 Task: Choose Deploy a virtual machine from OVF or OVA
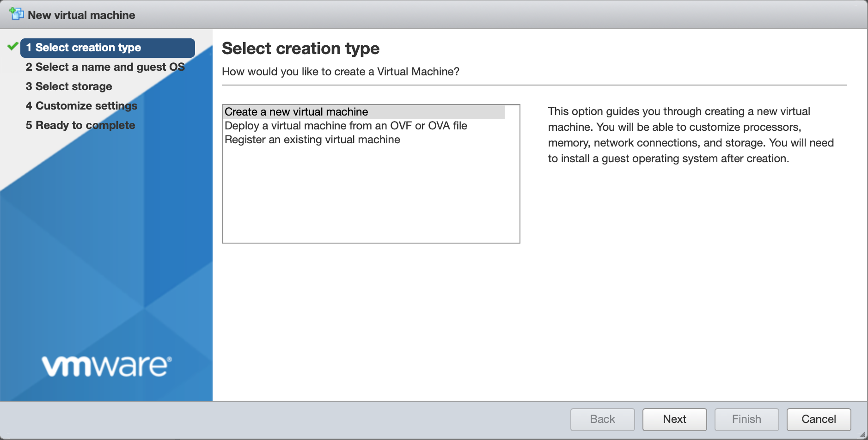click(346, 126)
